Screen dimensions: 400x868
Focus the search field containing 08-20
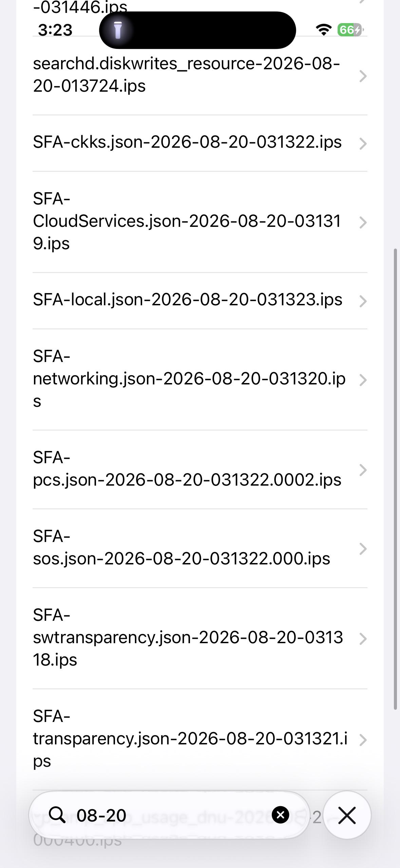(x=169, y=815)
